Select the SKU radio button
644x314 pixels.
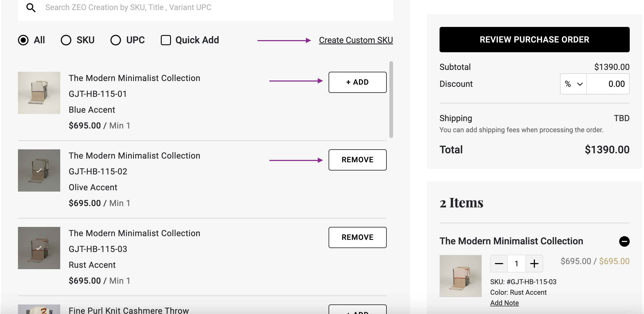point(66,40)
